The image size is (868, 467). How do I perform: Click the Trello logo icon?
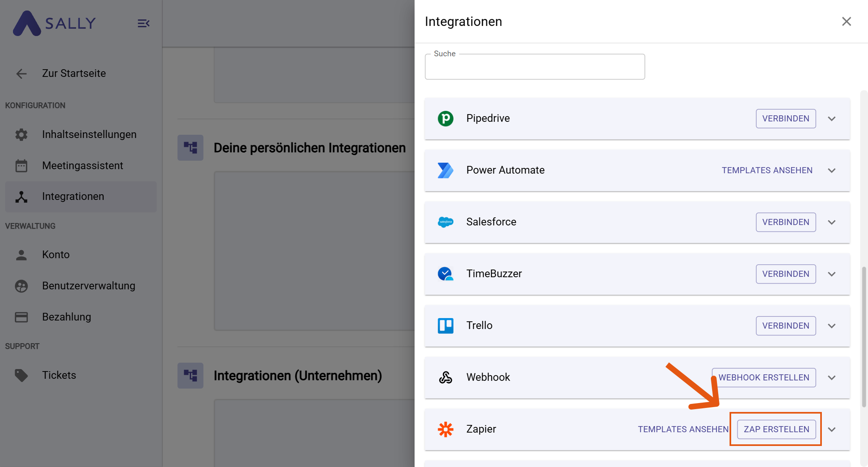tap(446, 326)
